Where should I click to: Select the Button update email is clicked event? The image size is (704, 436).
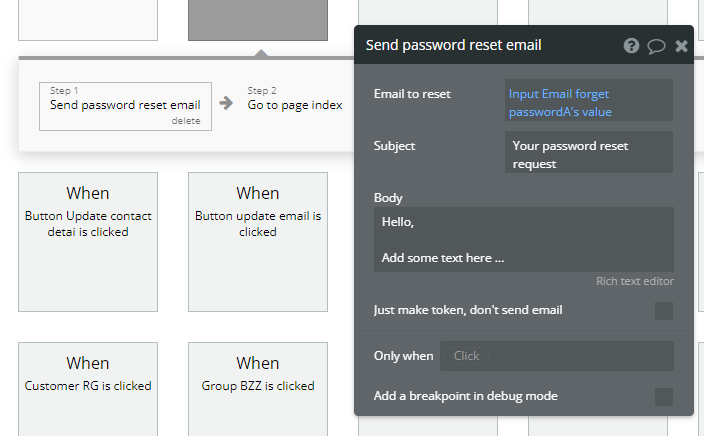(x=258, y=240)
